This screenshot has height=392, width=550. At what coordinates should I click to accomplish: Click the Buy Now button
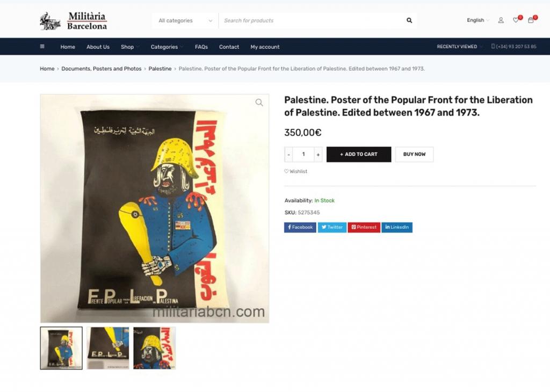coord(414,154)
